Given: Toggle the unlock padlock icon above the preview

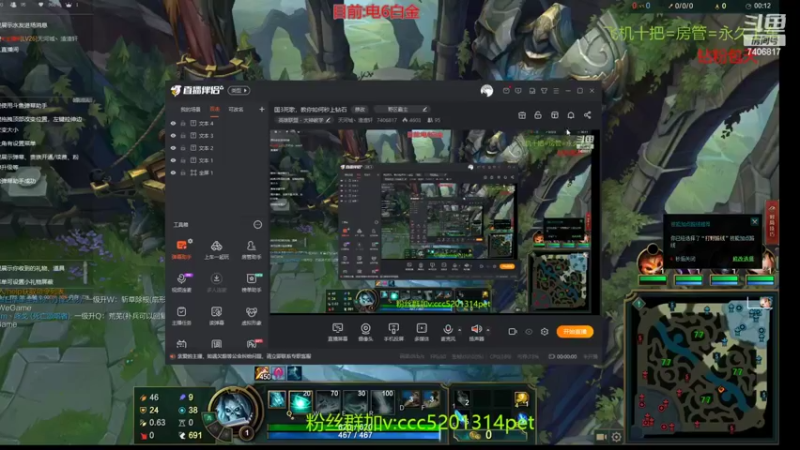Looking at the screenshot, I should coord(538,115).
